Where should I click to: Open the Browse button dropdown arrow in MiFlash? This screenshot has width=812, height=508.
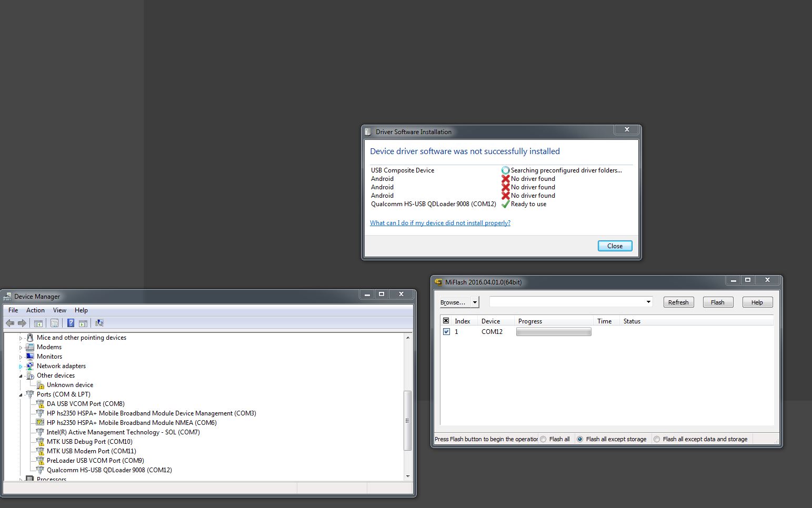(475, 302)
